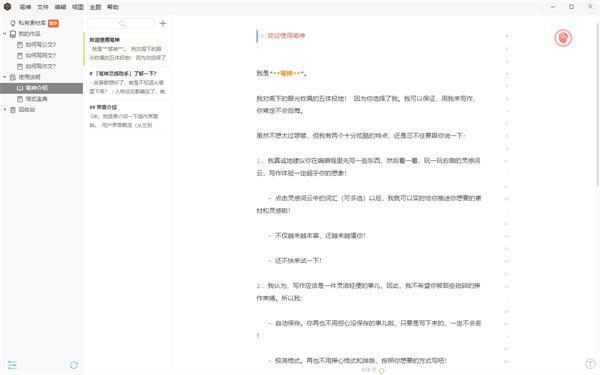
Task: Click the document icon beside 如何写作文?
Action: 20,66
